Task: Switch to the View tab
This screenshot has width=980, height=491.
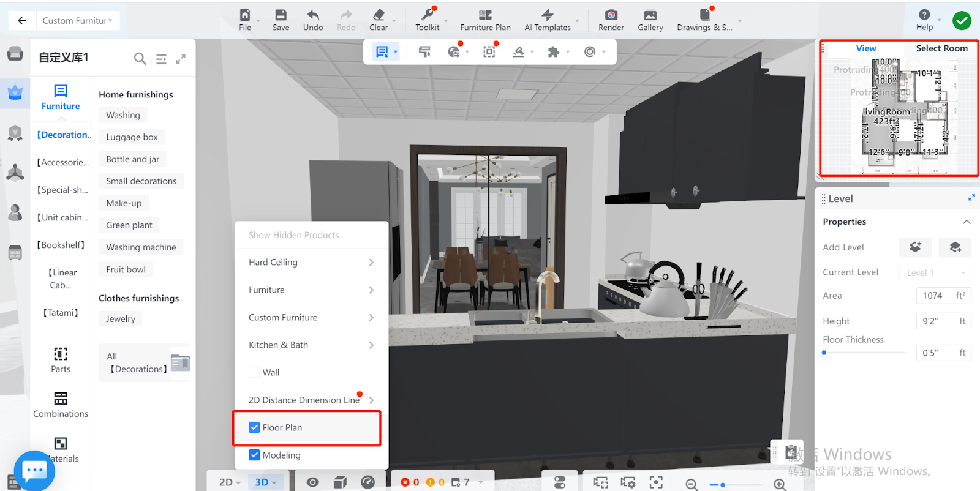Action: tap(866, 48)
